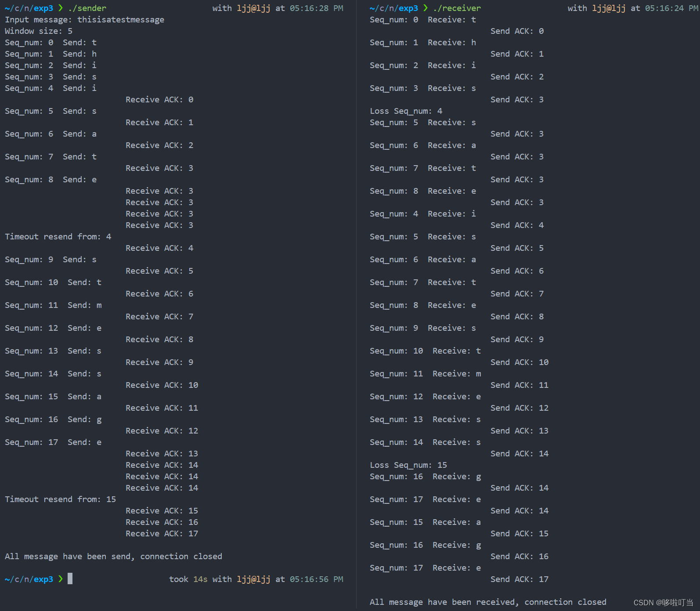The height and width of the screenshot is (611, 700).
Task: Click 'took 14s' in sender prompt line
Action: [x=188, y=579]
